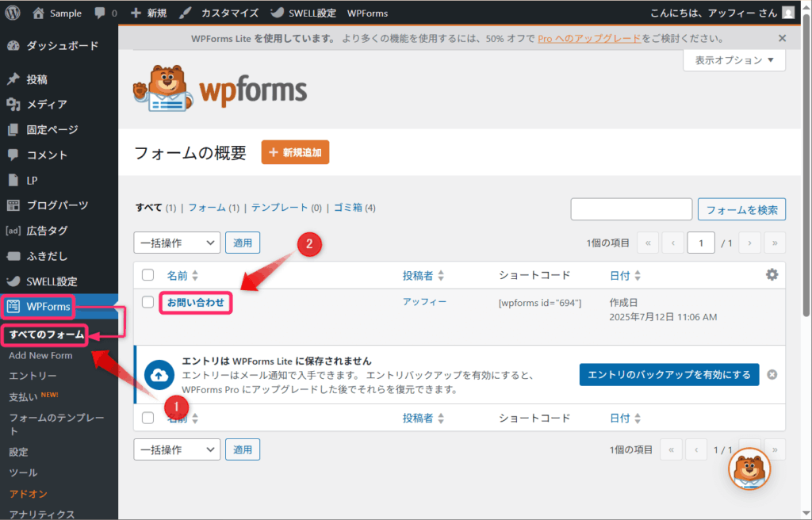Click the author link アッフィー
This screenshot has height=520, width=812.
point(424,302)
